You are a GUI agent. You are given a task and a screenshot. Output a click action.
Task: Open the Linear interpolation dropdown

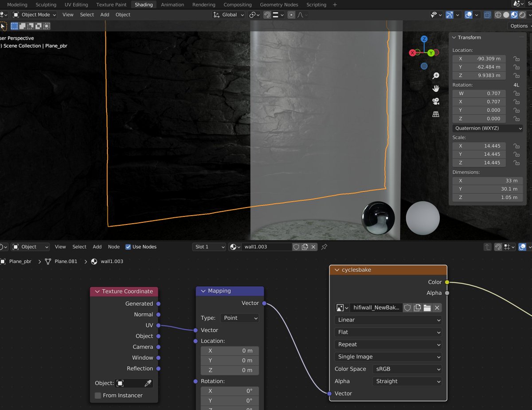coord(388,320)
